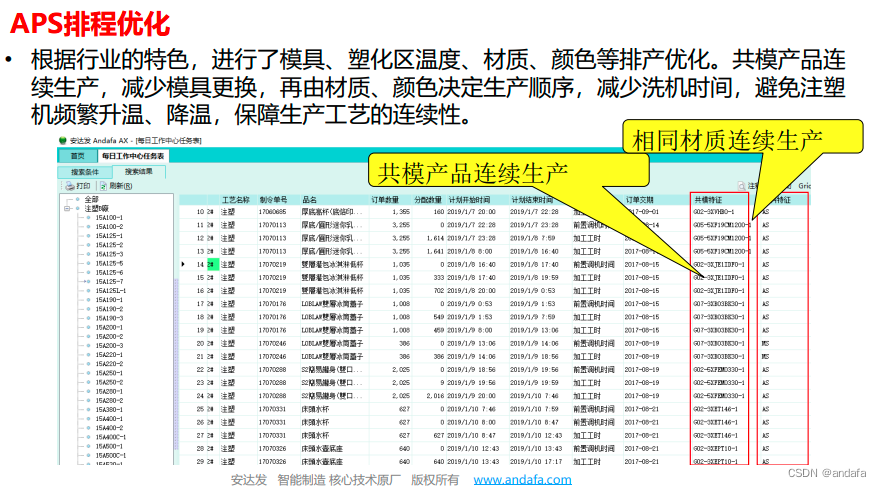Image resolution: width=881 pixels, height=487 pixels.
Task: Select tree item 15A125-3
Action: pos(109,254)
